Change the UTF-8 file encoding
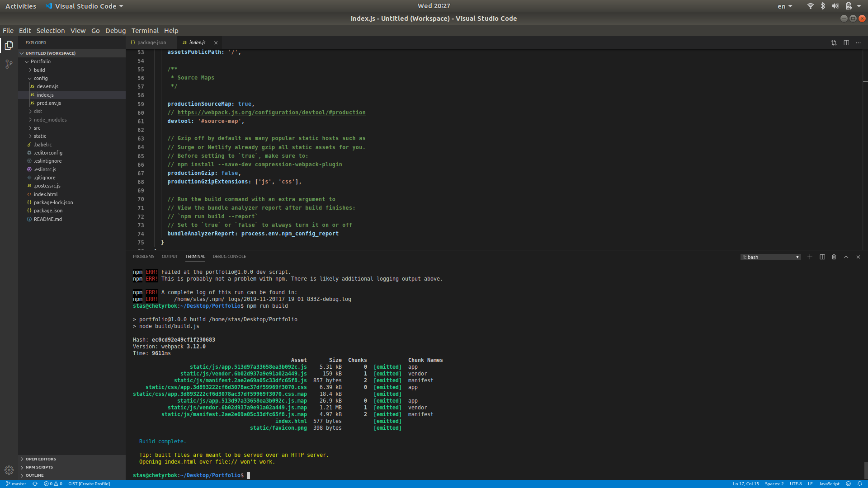Viewport: 868px width, 488px height. (796, 484)
